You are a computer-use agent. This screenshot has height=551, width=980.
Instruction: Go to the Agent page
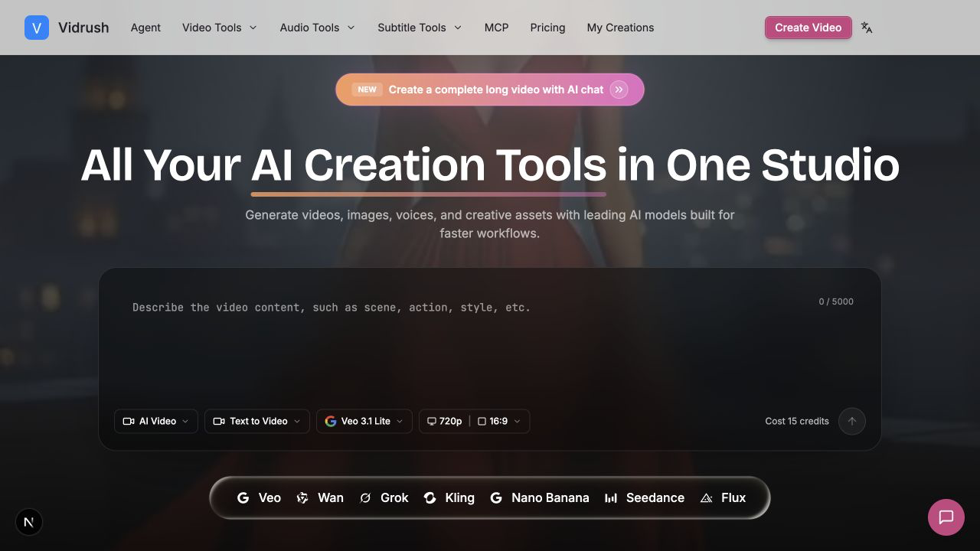click(x=145, y=28)
